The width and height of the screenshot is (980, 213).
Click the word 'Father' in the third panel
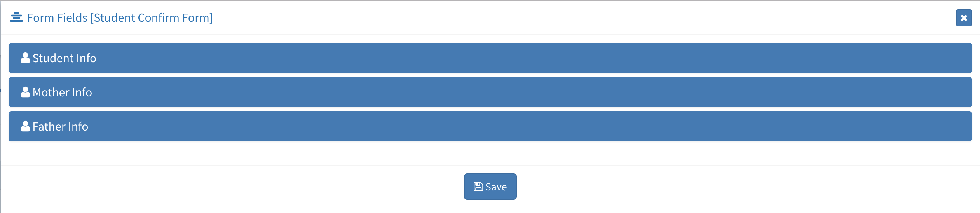49,126
